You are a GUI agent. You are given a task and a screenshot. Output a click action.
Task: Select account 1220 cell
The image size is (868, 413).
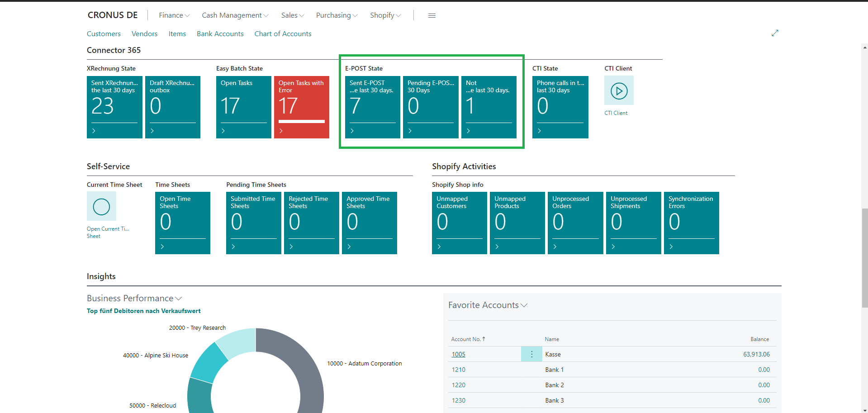(458, 385)
